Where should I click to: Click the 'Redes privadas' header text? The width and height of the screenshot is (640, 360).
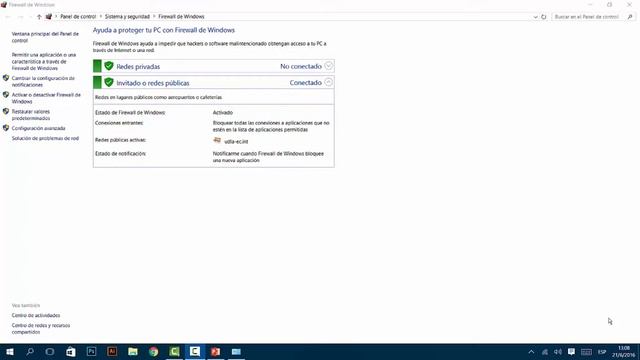[138, 67]
